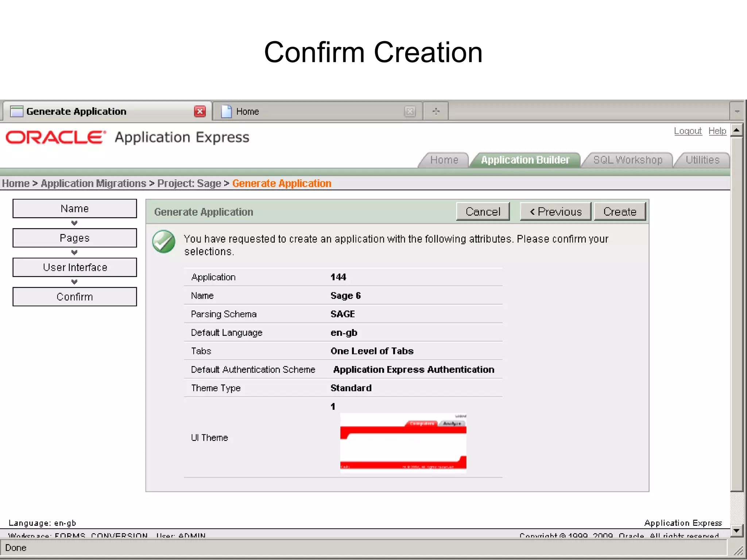Click the Create button

[620, 211]
